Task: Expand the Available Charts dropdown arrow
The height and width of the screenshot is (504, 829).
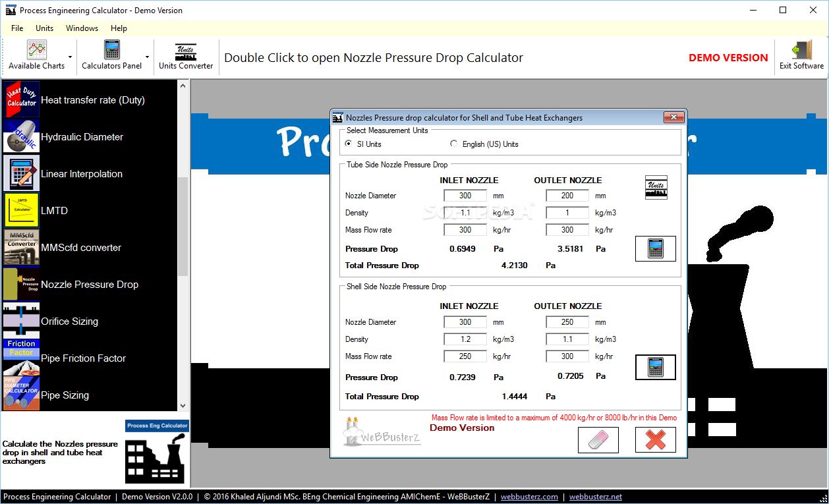Action: point(70,57)
